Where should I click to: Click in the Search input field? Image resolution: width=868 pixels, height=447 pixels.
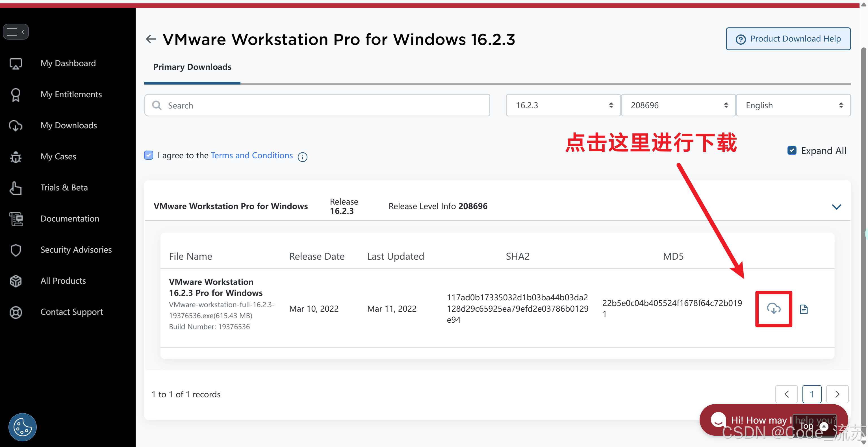[x=317, y=105]
